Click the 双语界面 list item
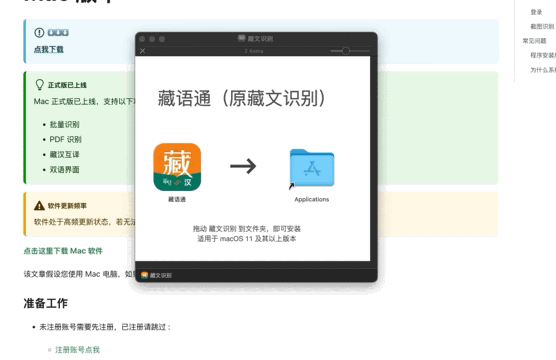The image size is (556, 360). pos(64,170)
